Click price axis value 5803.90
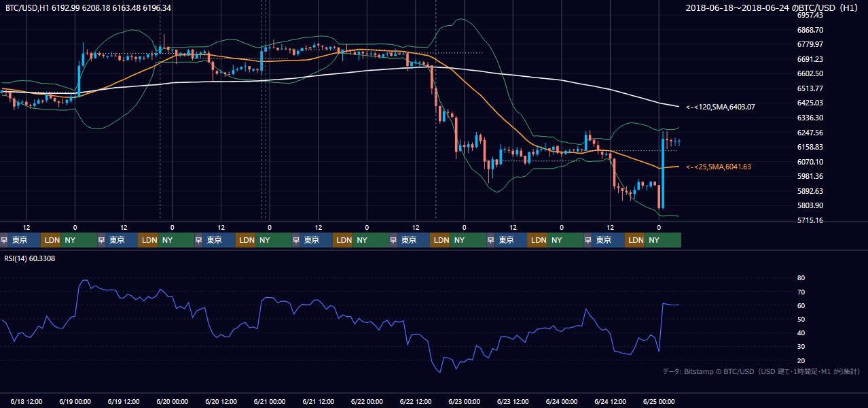The image size is (868, 408). 810,205
